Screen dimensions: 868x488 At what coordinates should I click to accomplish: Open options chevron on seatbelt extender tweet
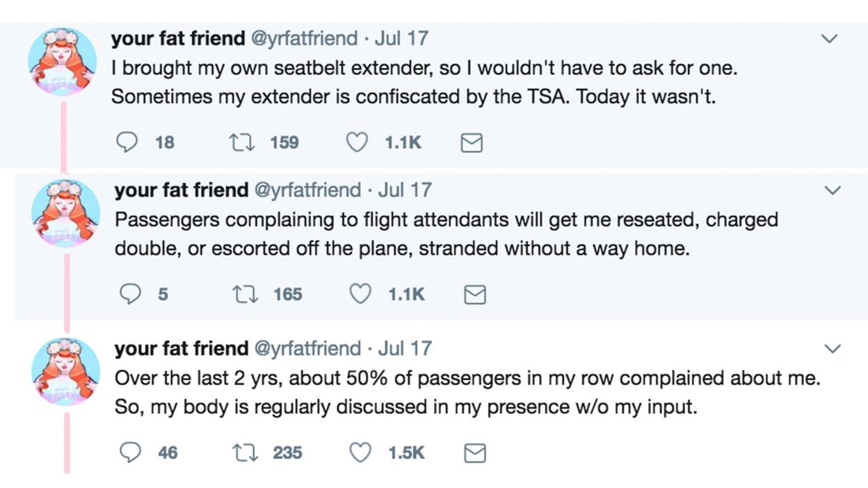coord(829,39)
